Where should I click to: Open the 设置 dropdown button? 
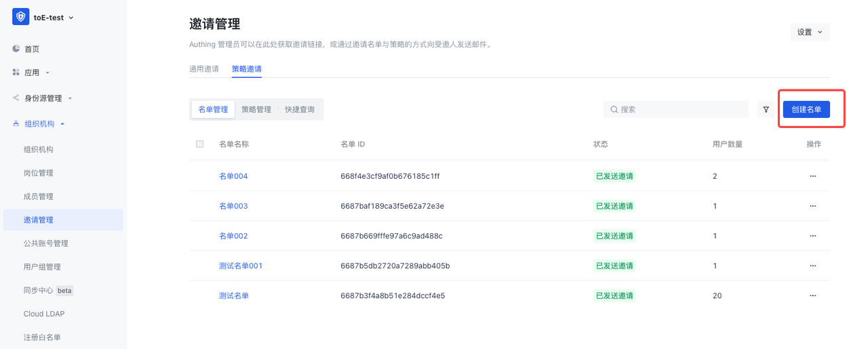[810, 32]
